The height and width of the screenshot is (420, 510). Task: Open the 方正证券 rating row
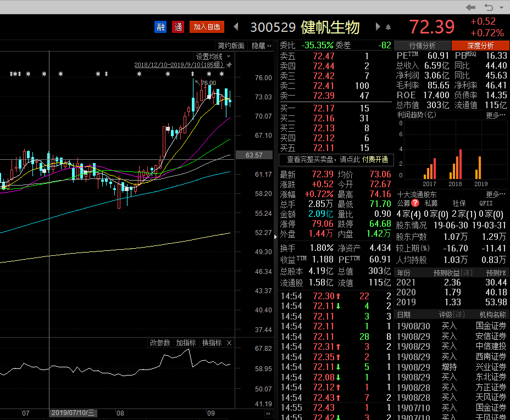451,388
